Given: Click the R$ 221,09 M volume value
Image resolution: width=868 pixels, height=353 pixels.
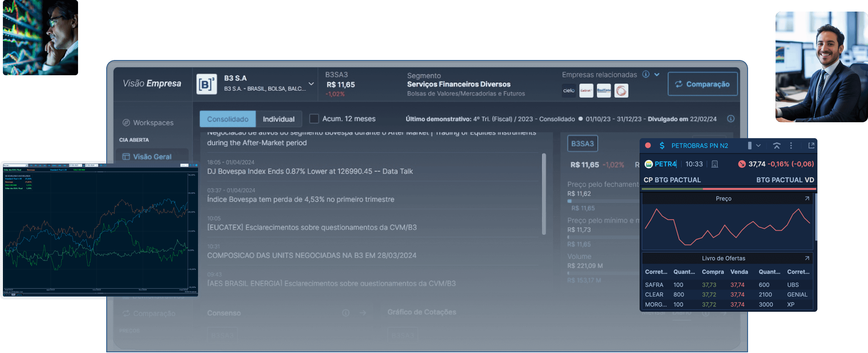Looking at the screenshot, I should point(585,266).
